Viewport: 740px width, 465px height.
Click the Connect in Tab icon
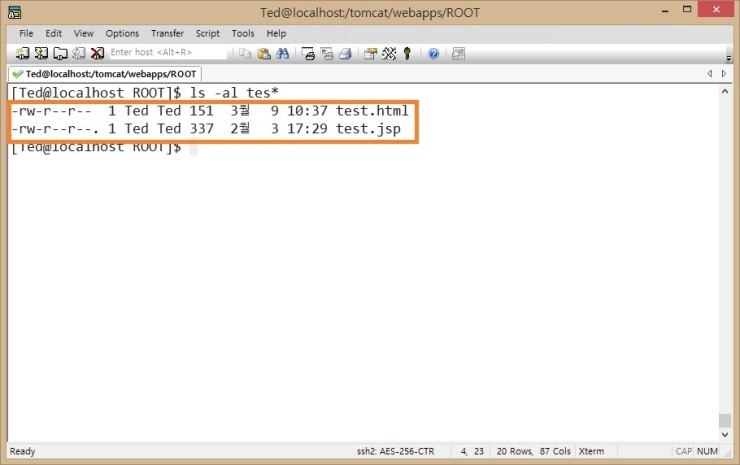[x=60, y=53]
